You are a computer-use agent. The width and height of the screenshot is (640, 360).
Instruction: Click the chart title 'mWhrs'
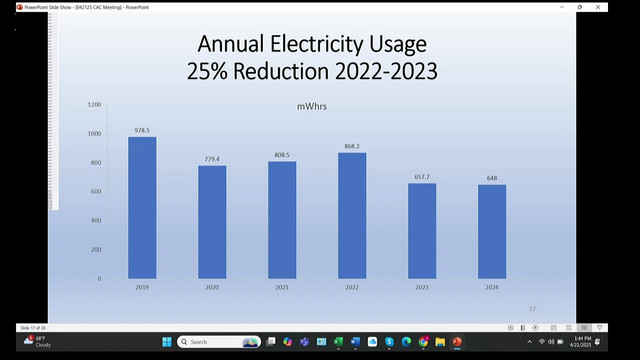312,107
